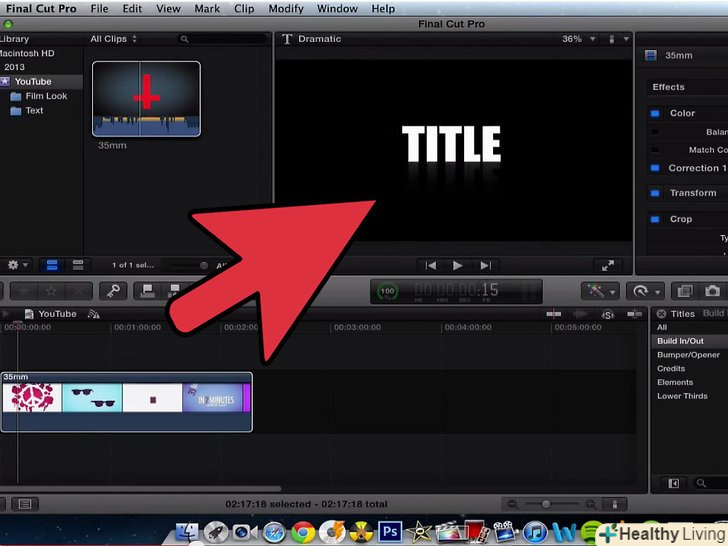
Task: Open viewer display options dropdown arrow
Action: click(626, 39)
